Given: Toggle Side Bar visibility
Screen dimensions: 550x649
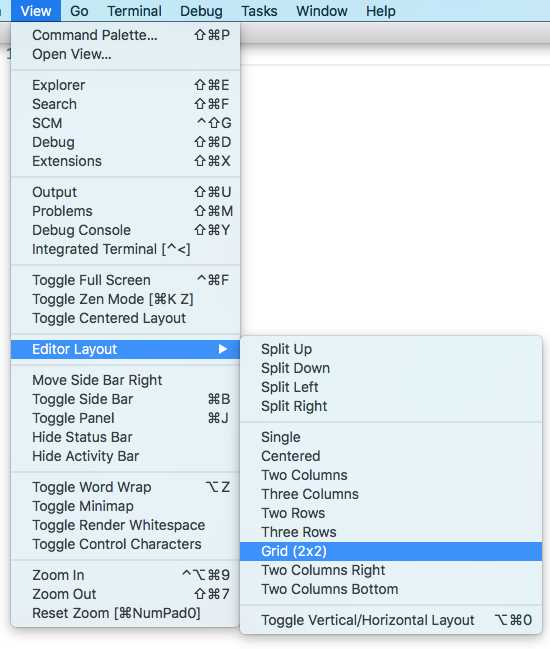Looking at the screenshot, I should coord(125,399).
